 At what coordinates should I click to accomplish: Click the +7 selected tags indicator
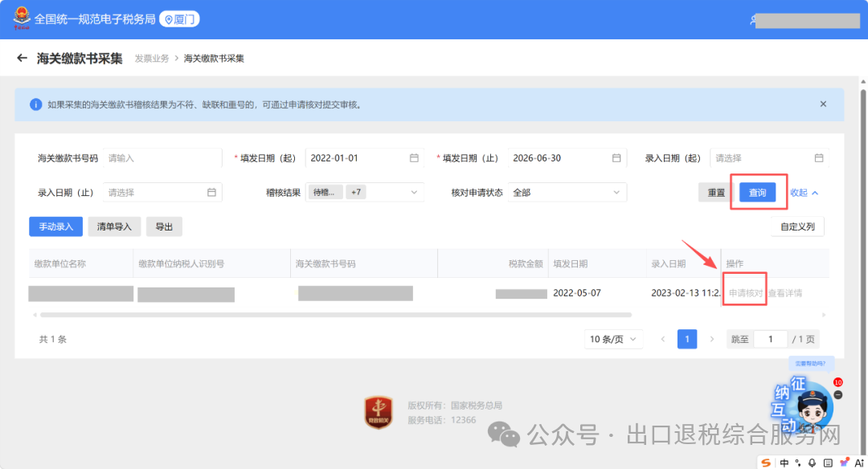(356, 193)
